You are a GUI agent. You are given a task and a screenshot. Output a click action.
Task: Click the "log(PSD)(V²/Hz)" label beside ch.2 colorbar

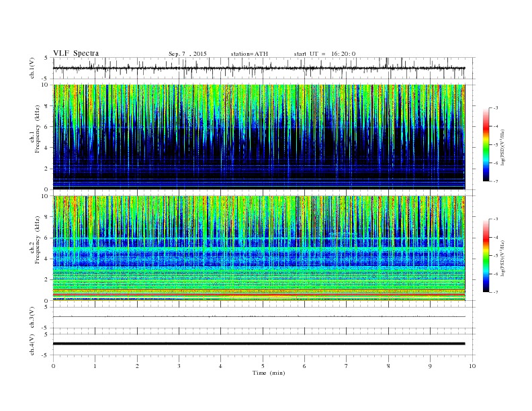point(502,258)
